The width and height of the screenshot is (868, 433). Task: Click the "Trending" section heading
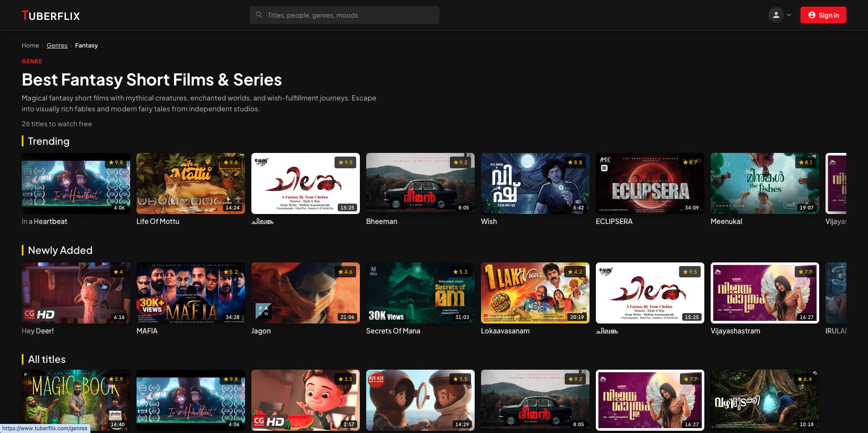49,141
